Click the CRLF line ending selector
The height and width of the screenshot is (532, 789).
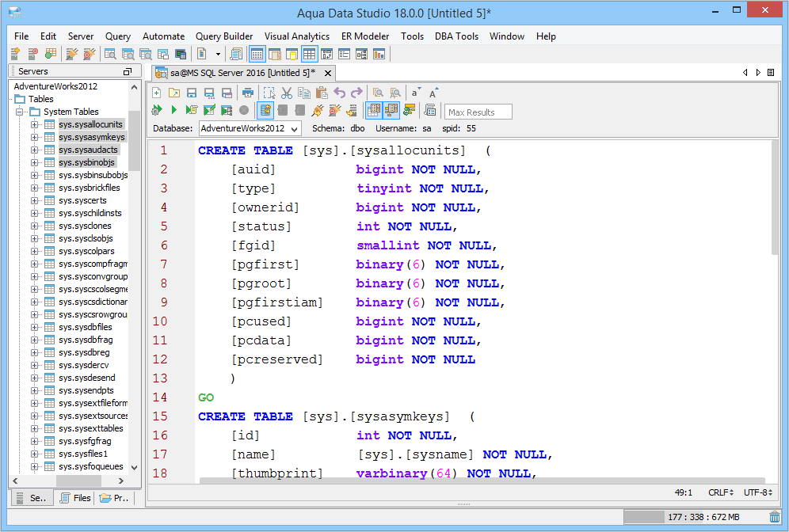coord(719,492)
